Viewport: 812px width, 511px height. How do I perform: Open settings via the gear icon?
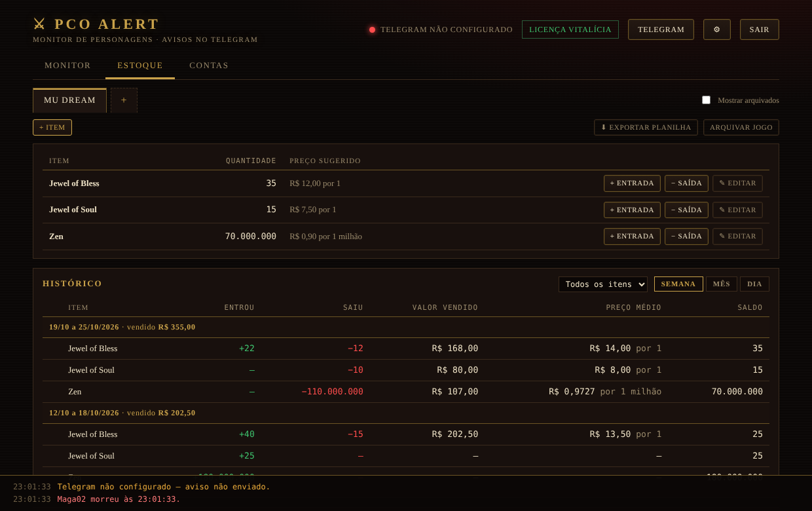tap(716, 29)
